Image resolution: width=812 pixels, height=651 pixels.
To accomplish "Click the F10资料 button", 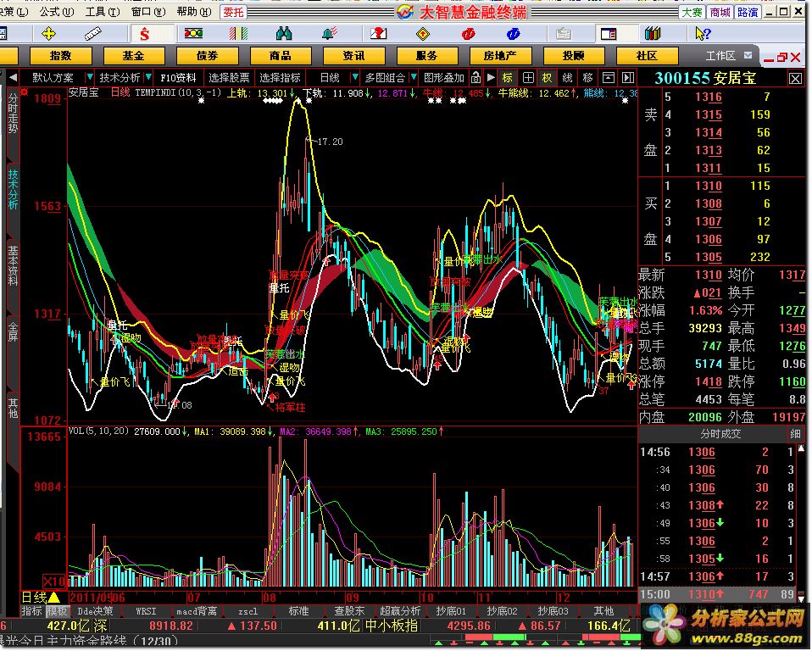I will [x=178, y=78].
